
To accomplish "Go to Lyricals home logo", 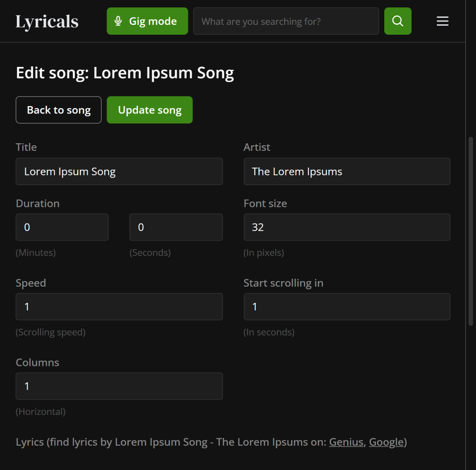I will click(x=47, y=22).
